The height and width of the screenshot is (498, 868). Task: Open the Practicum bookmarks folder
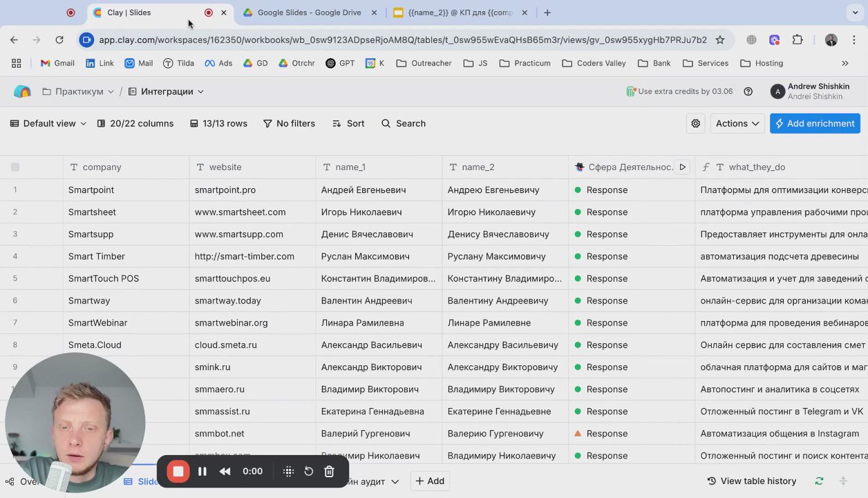525,63
